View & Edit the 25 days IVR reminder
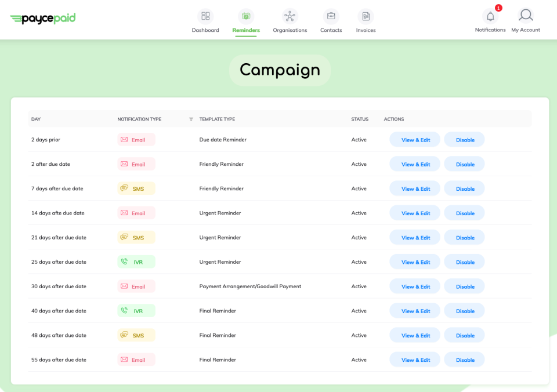Screen dimensions: 557x392 pos(415,262)
